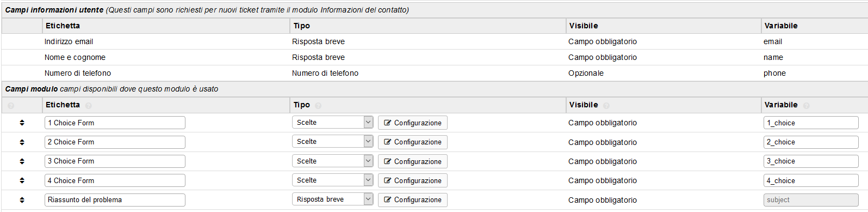Screen dimensions: 868x212
Task: Focus the 2 Choice Form label field
Action: point(115,142)
